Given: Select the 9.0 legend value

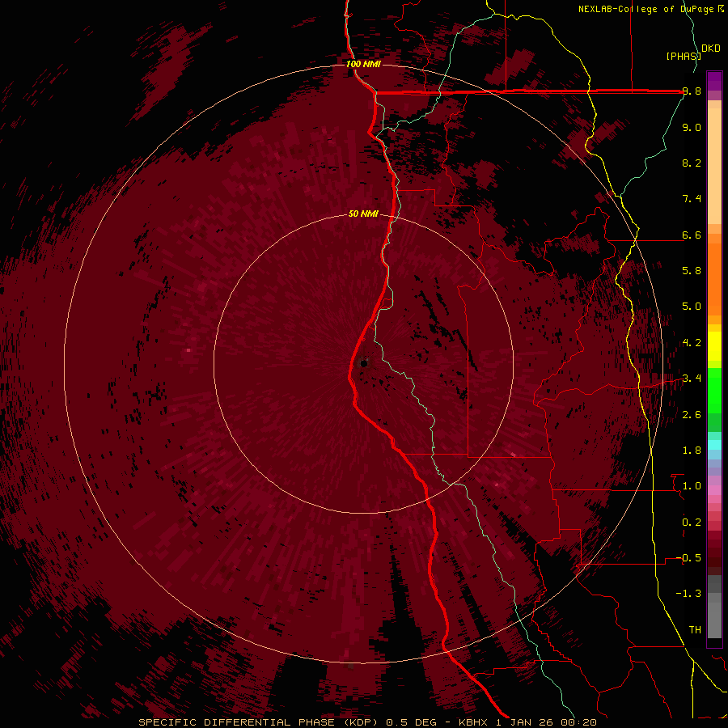Looking at the screenshot, I should (692, 128).
